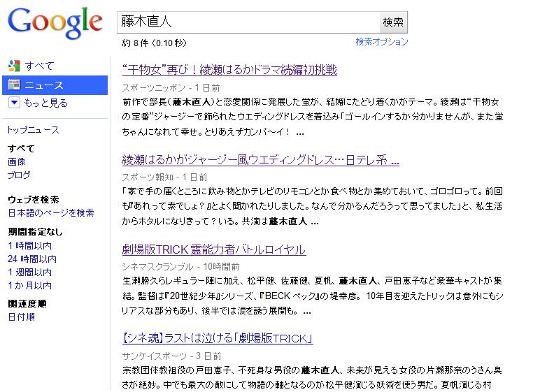Open the トップニュース link
This screenshot has height=392, width=547.
click(x=34, y=130)
